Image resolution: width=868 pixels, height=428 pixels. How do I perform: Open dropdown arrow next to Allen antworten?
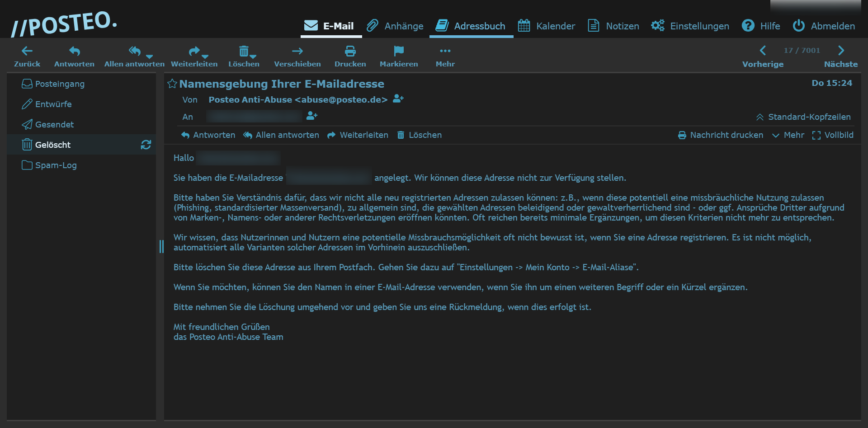(150, 56)
